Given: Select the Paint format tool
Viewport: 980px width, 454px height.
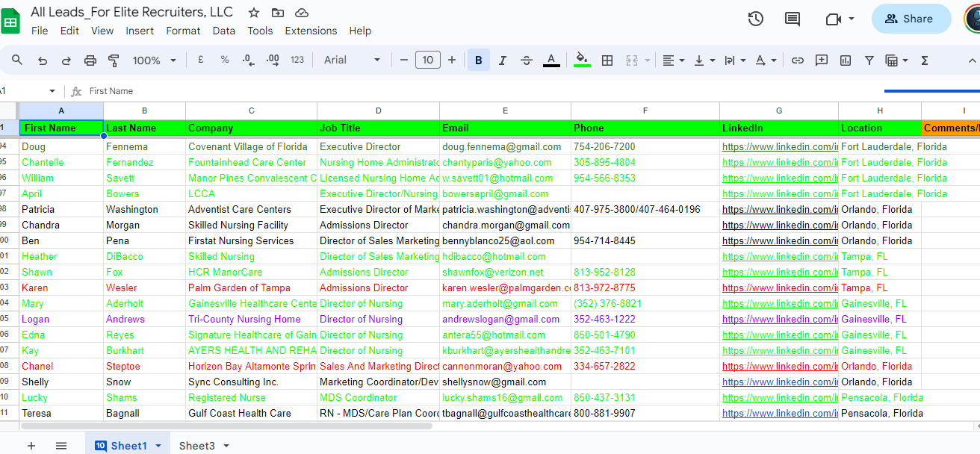Looking at the screenshot, I should tap(114, 60).
